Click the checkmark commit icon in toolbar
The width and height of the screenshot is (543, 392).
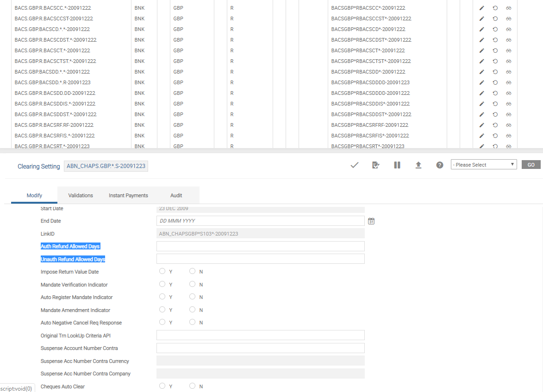pyautogui.click(x=355, y=165)
